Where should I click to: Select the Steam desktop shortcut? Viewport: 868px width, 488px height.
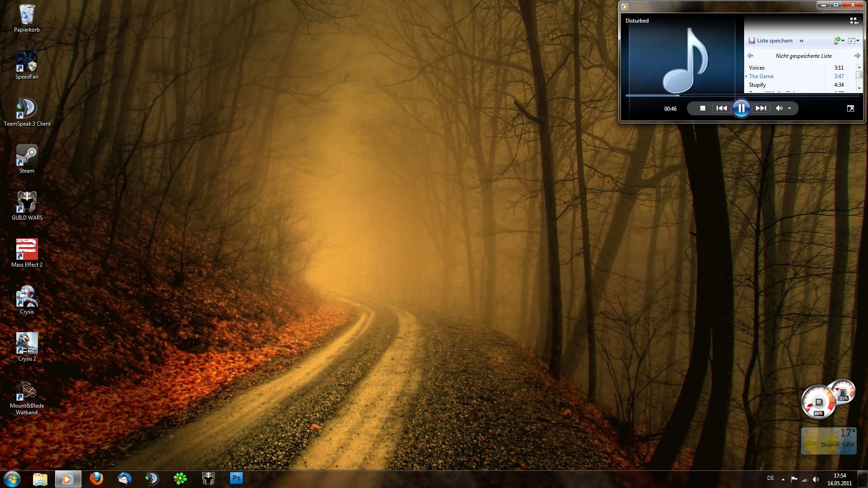(x=27, y=160)
